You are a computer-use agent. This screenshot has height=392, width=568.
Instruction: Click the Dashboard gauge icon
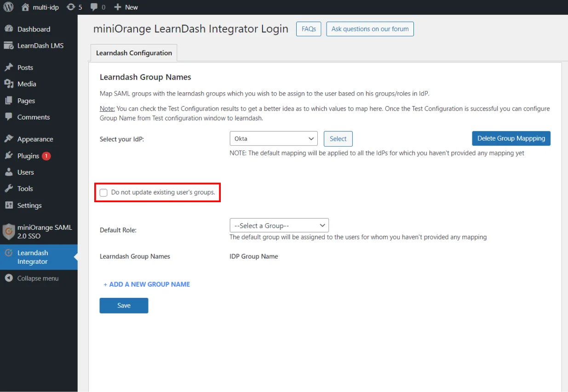(x=9, y=29)
